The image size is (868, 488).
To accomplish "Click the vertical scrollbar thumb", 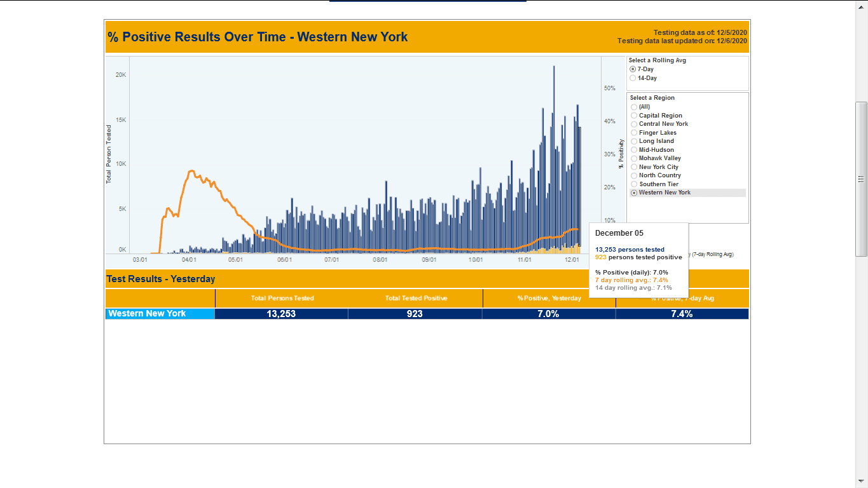I will pyautogui.click(x=861, y=179).
